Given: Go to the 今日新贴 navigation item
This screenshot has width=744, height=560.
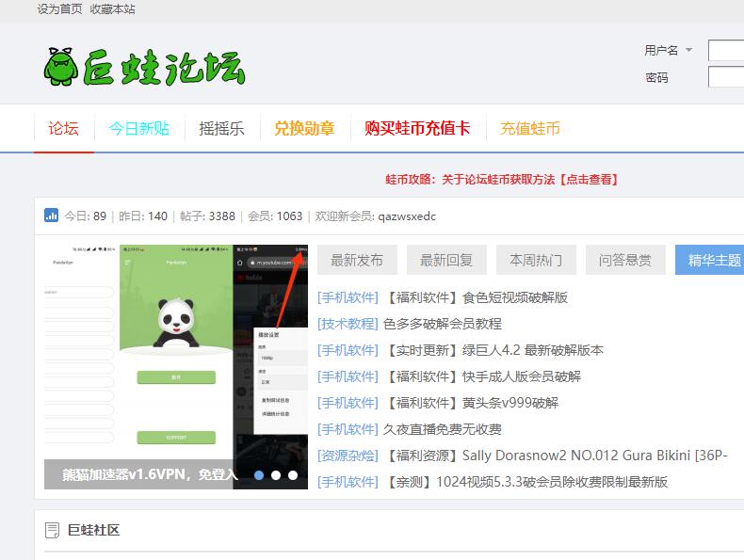Looking at the screenshot, I should pos(138,128).
